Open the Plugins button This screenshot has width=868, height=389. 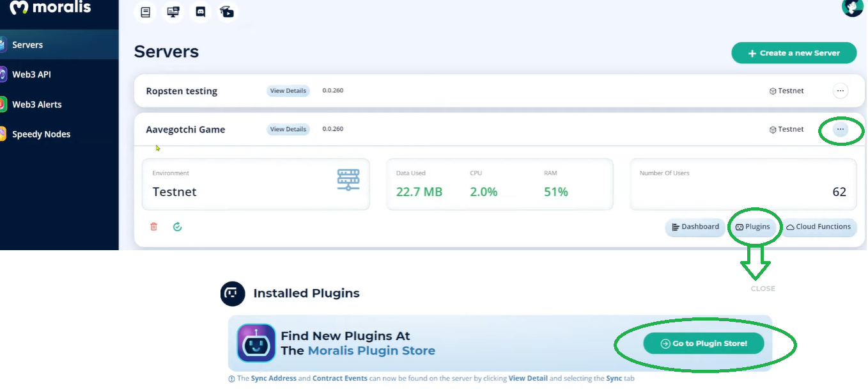point(753,227)
